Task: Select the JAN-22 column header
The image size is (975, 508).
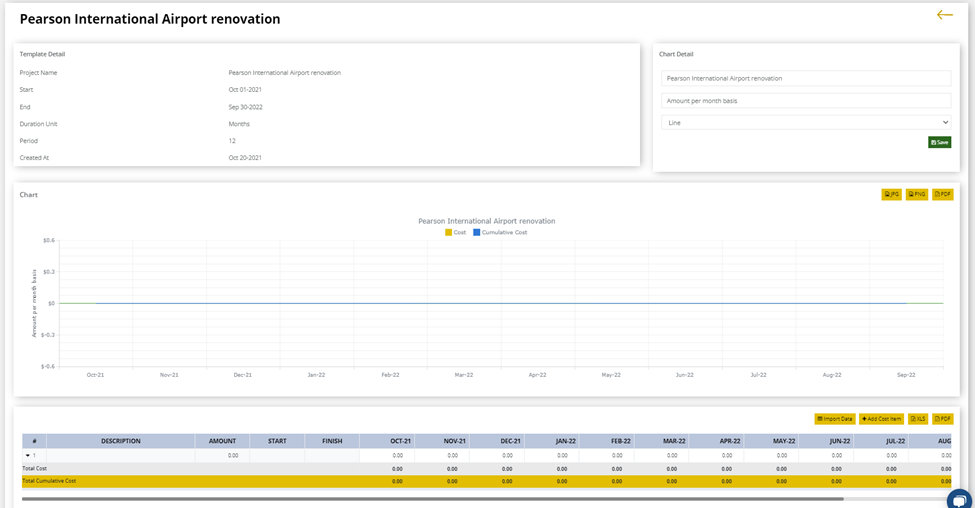Action: [552, 441]
